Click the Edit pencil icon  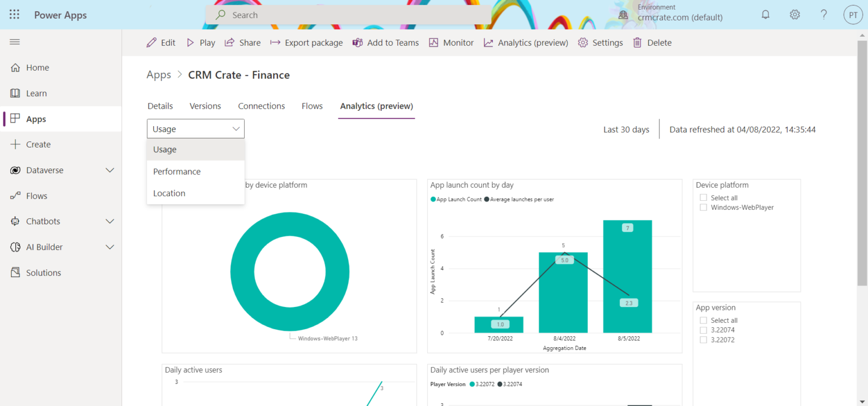click(151, 42)
